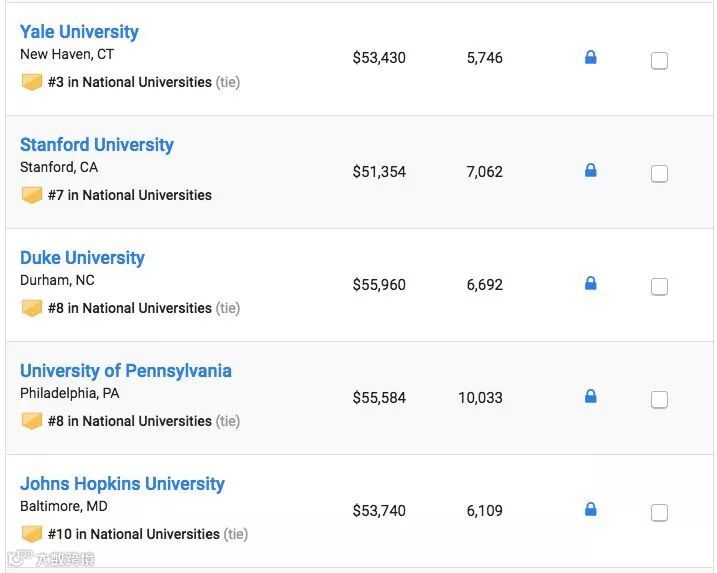Click the gold ranking badge under Duke University
Viewport: 717px width, 573px height.
[32, 308]
